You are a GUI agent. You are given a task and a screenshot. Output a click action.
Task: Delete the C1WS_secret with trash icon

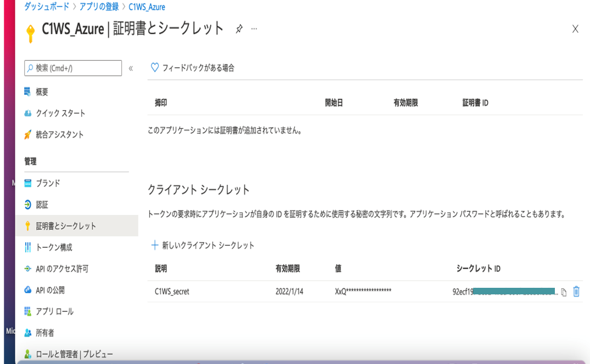(x=576, y=292)
